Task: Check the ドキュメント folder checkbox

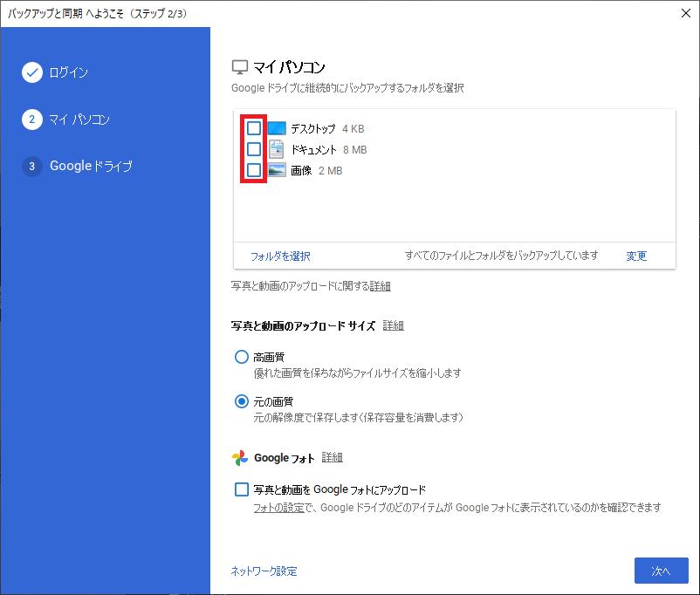Action: (254, 149)
